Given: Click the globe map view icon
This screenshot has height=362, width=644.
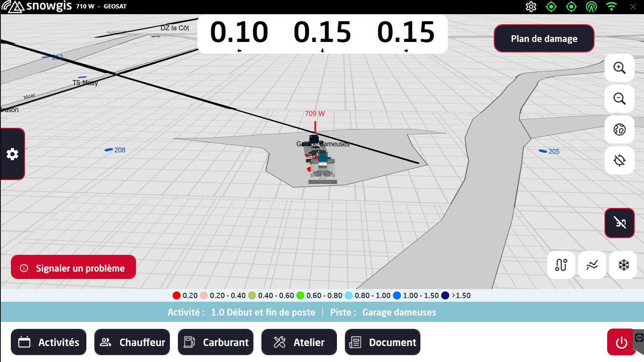Looking at the screenshot, I should tap(619, 130).
